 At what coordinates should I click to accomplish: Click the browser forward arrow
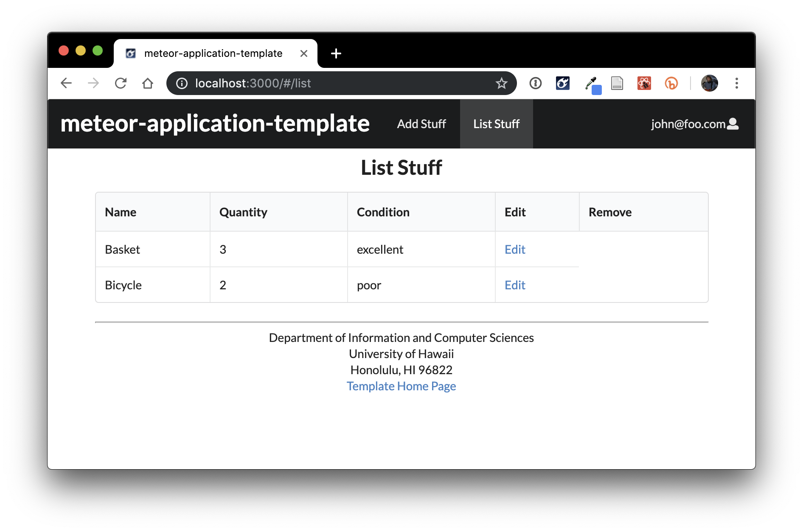coord(93,83)
